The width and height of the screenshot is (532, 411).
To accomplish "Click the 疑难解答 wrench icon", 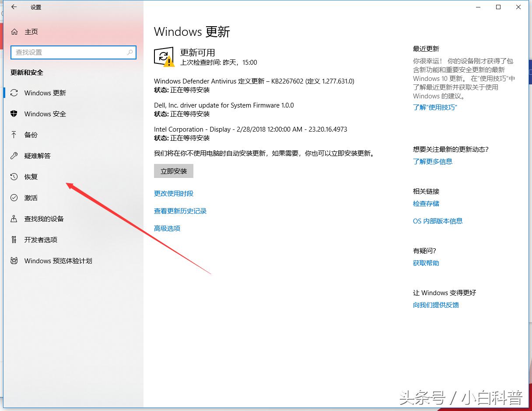I will click(x=14, y=156).
